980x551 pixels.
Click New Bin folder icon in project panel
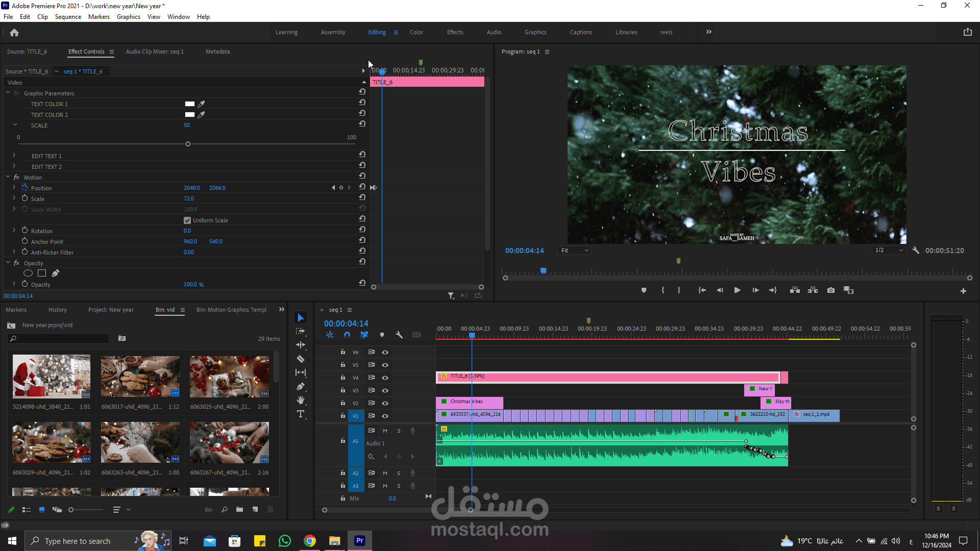pyautogui.click(x=239, y=509)
